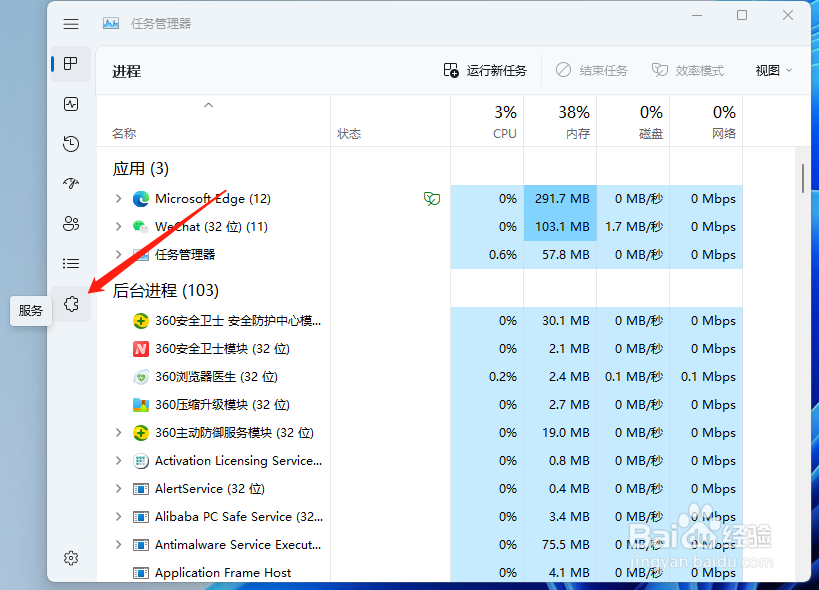Click the 360主动防御服务模块 icon

[141, 433]
